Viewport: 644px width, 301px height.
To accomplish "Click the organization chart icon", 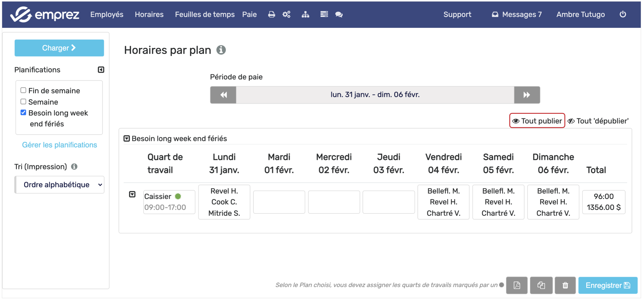I will [305, 14].
